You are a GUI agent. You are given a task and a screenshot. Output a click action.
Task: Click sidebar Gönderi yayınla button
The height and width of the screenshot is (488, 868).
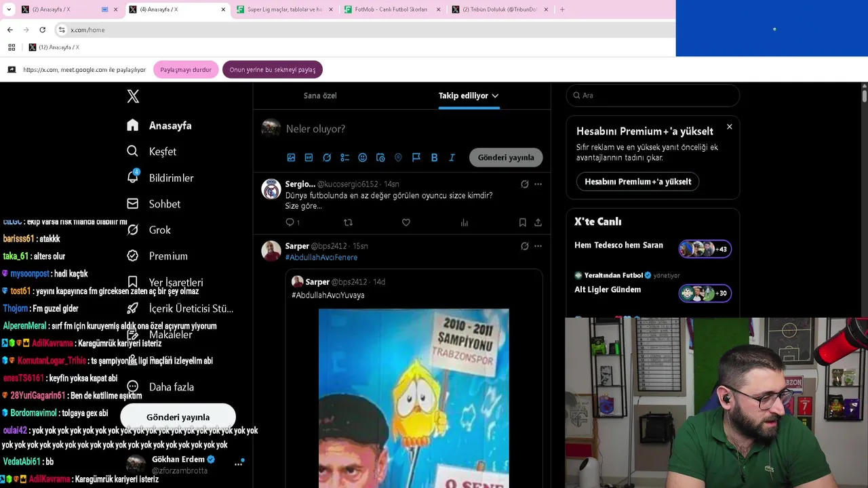tap(178, 417)
